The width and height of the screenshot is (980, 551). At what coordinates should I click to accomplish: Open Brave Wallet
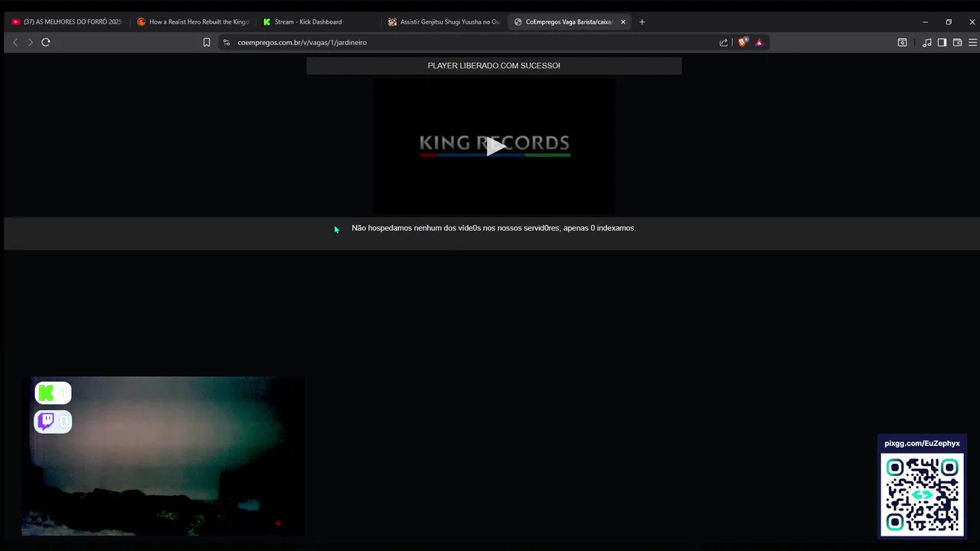point(958,42)
